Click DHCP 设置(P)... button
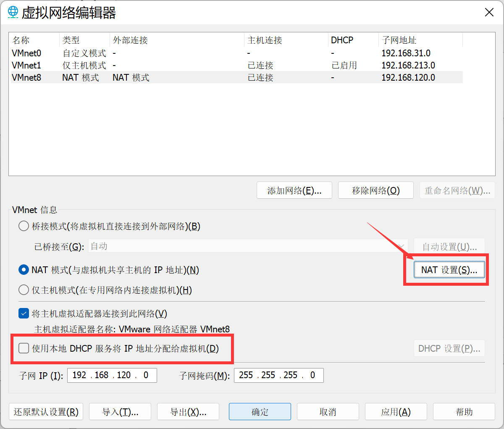This screenshot has width=504, height=429. 449,348
